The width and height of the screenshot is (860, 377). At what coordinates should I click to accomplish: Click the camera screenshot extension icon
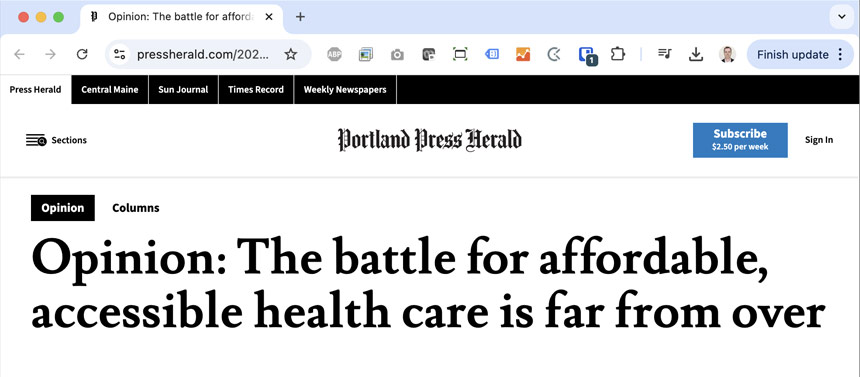pos(397,54)
